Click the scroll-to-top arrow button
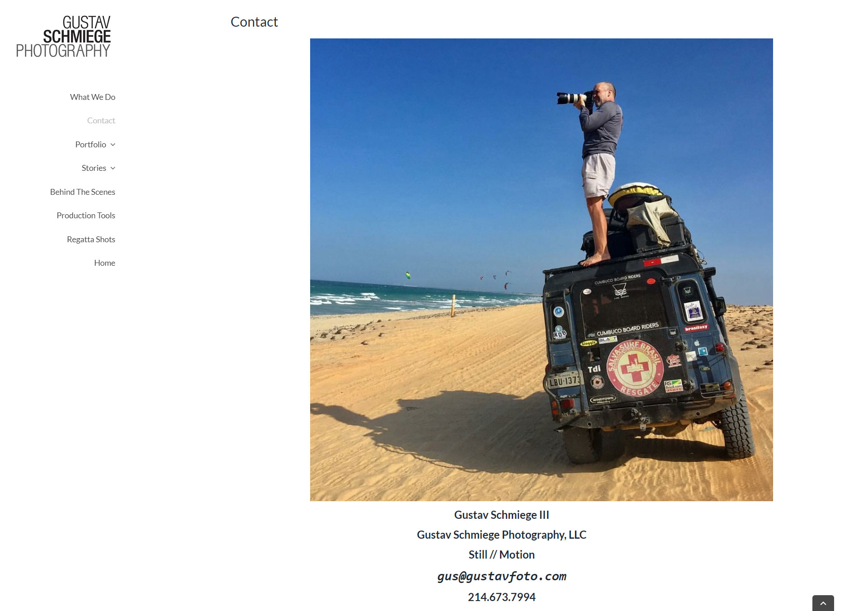 823,603
